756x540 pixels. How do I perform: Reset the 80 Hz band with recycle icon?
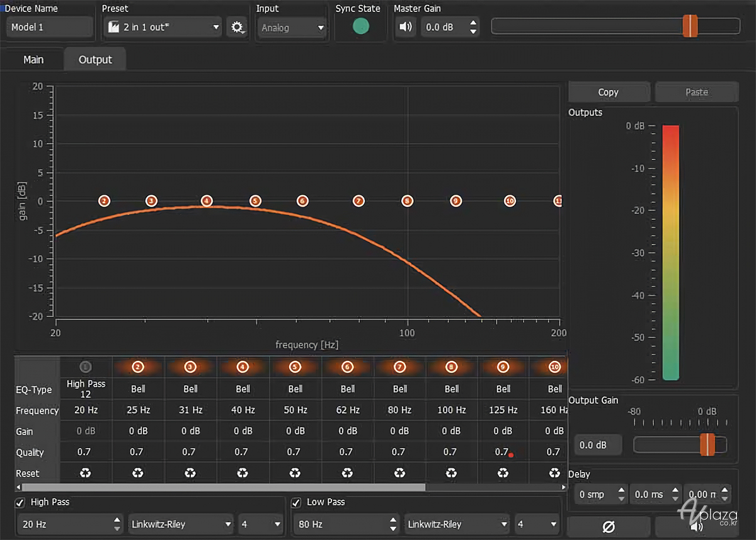(399, 473)
